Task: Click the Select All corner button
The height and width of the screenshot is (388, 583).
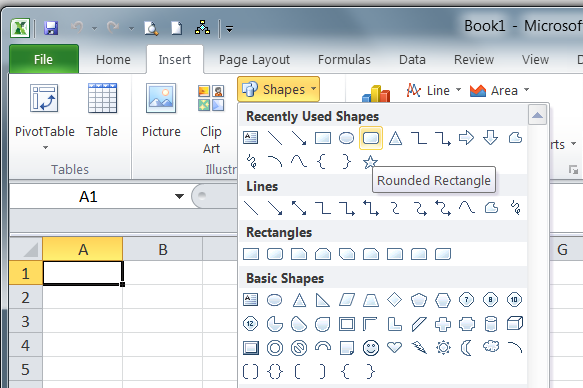Action: coord(26,249)
